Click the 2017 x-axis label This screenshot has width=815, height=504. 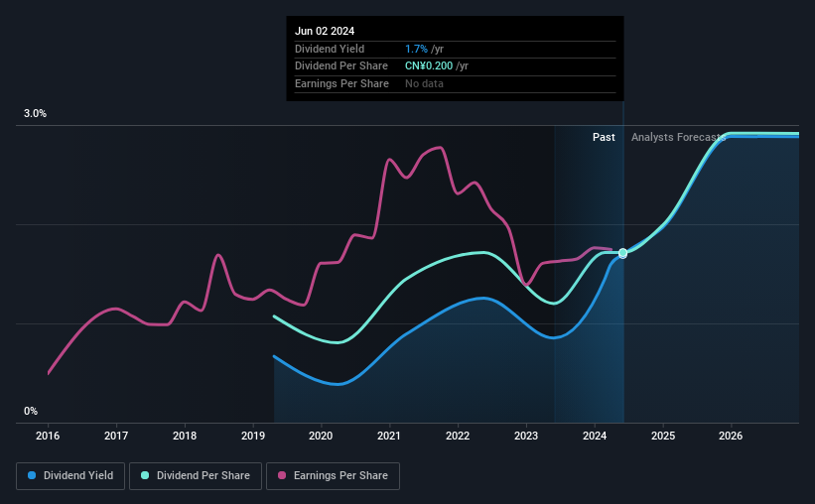point(116,436)
